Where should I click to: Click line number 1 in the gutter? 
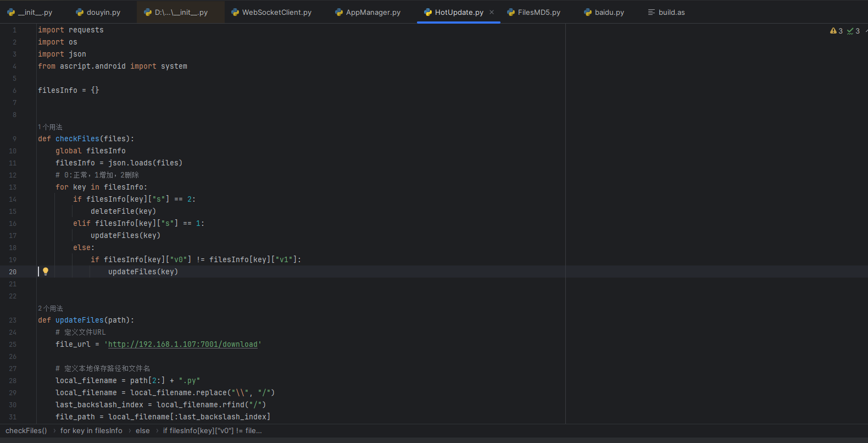(x=14, y=30)
